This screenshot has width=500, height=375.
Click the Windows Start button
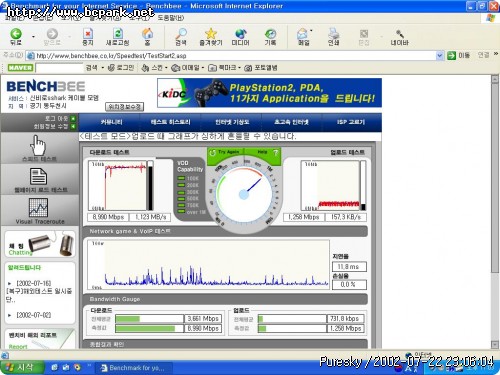tap(22, 367)
